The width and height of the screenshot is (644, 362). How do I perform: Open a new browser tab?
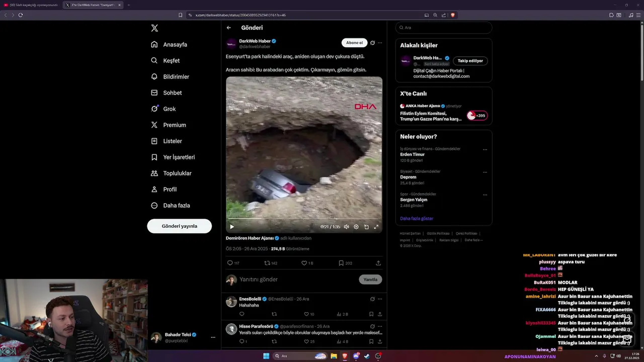[128, 5]
